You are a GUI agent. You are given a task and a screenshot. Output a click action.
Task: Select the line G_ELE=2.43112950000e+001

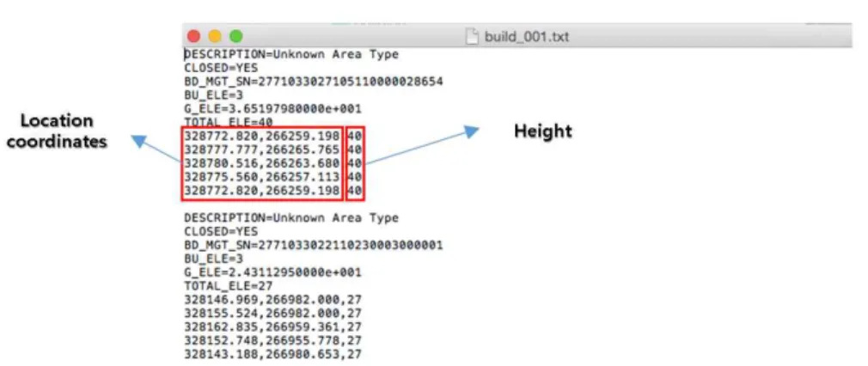[272, 272]
